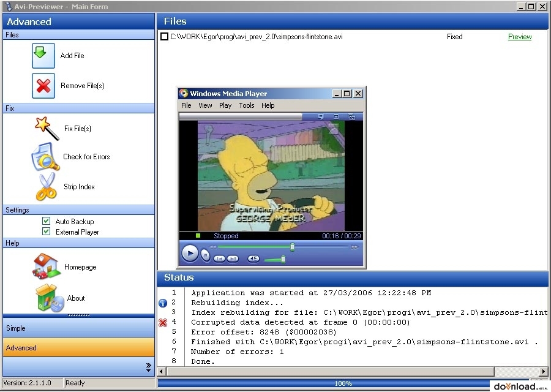The image size is (551, 392).
Task: Maximize the Windows Media Player window
Action: click(347, 94)
